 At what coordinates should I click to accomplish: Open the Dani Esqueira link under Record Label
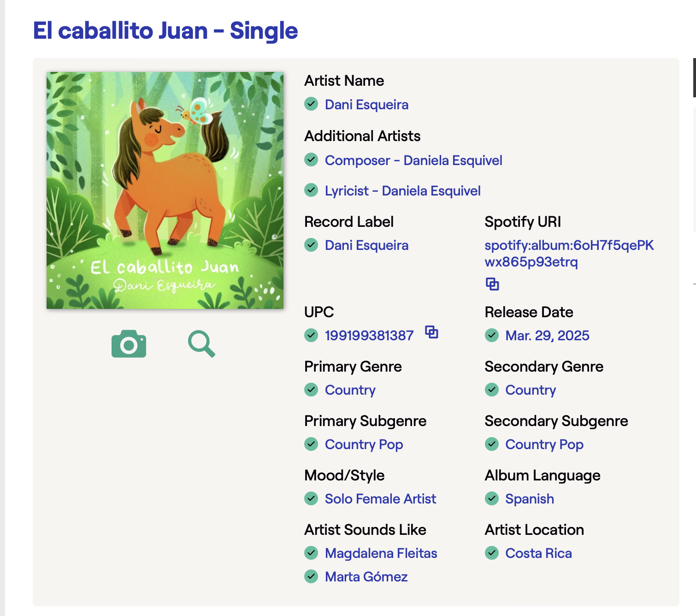tap(366, 245)
